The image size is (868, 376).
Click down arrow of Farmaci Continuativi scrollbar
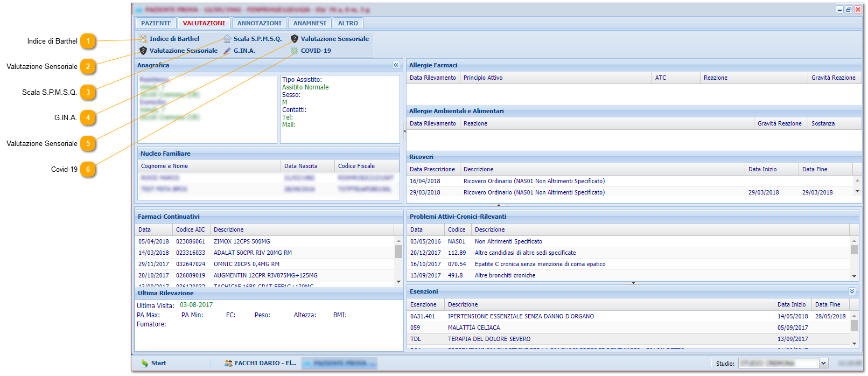coord(399,281)
